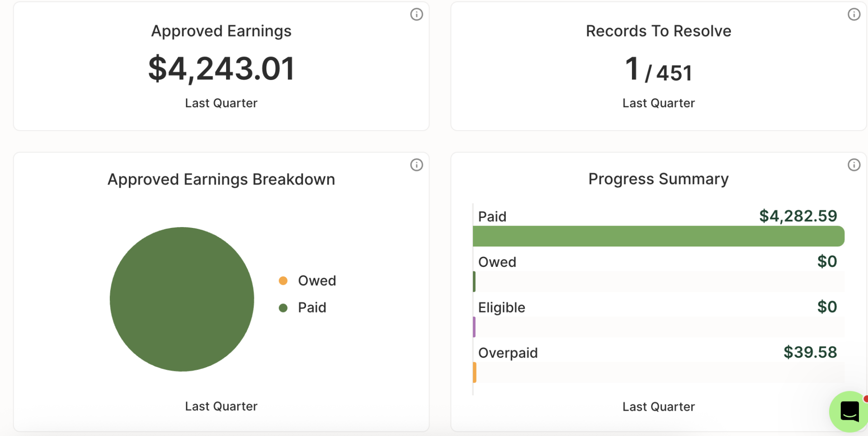Image resolution: width=868 pixels, height=436 pixels.
Task: Toggle the Paid series in the legend
Action: click(311, 308)
